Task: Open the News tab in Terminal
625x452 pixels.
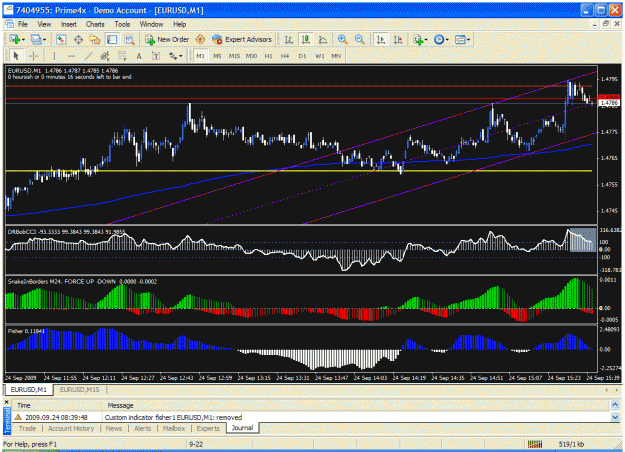Action: tap(114, 428)
